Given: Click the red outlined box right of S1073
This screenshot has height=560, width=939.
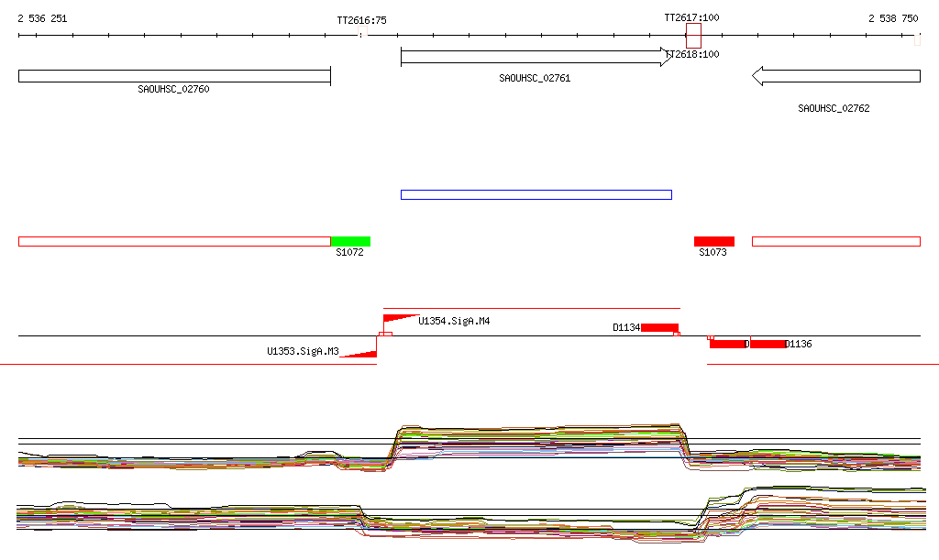Looking at the screenshot, I should coord(836,241).
